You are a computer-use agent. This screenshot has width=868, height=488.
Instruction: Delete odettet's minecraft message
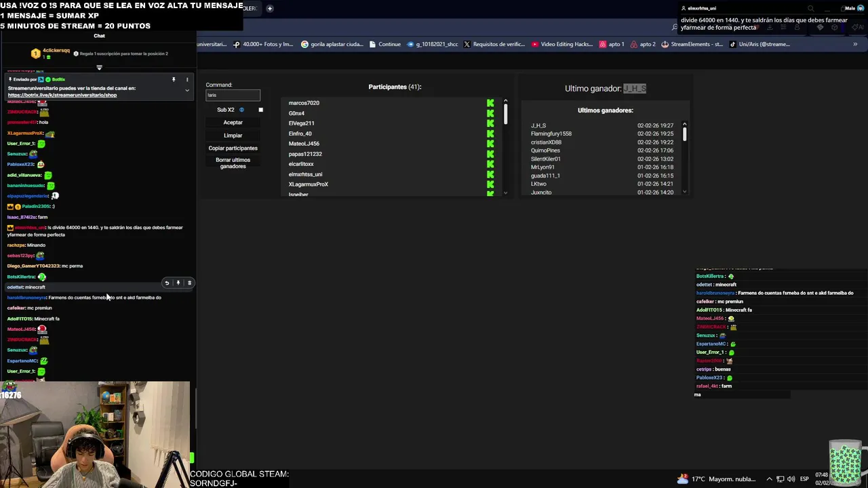(190, 283)
